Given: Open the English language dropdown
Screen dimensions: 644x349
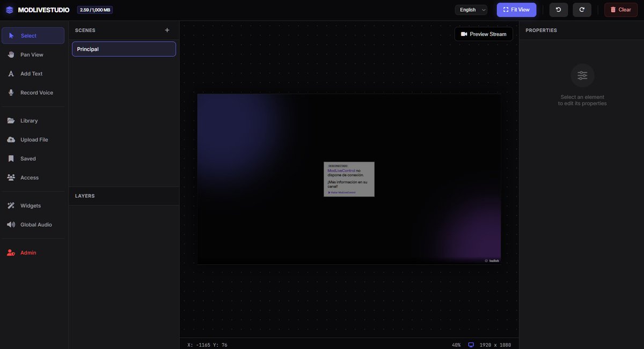Looking at the screenshot, I should (471, 10).
